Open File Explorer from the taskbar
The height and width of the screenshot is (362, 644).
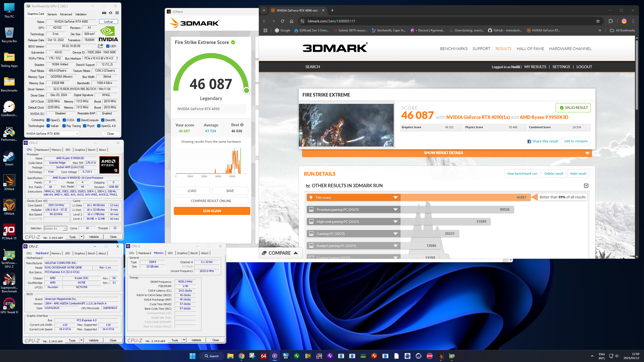pyautogui.click(x=230, y=356)
